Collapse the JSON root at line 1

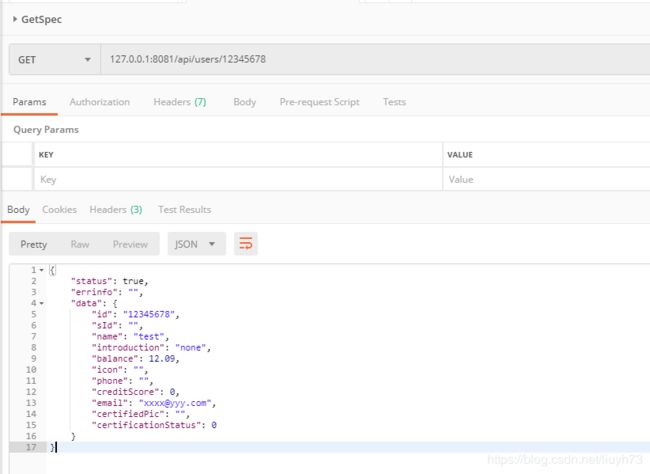point(41,270)
